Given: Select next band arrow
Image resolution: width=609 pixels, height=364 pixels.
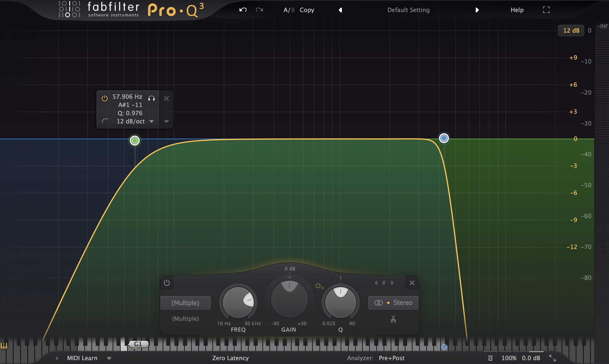Looking at the screenshot, I should tap(392, 283).
